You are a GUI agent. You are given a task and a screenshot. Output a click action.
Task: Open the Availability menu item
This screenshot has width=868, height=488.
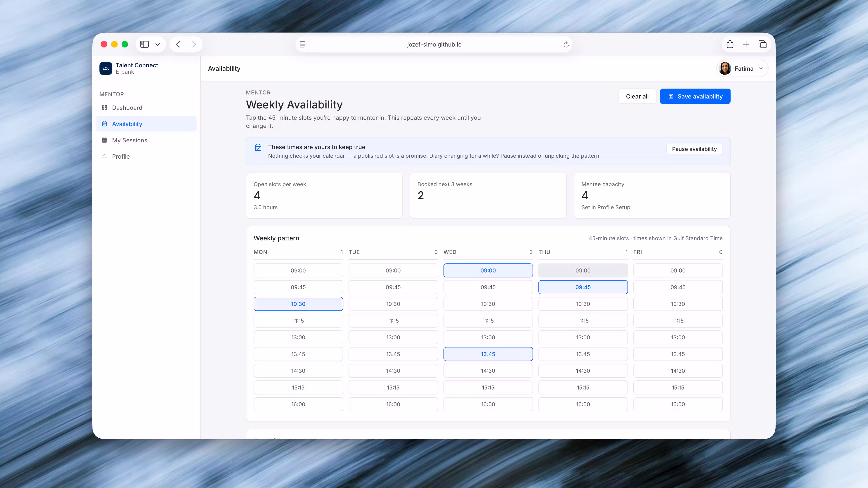click(146, 124)
